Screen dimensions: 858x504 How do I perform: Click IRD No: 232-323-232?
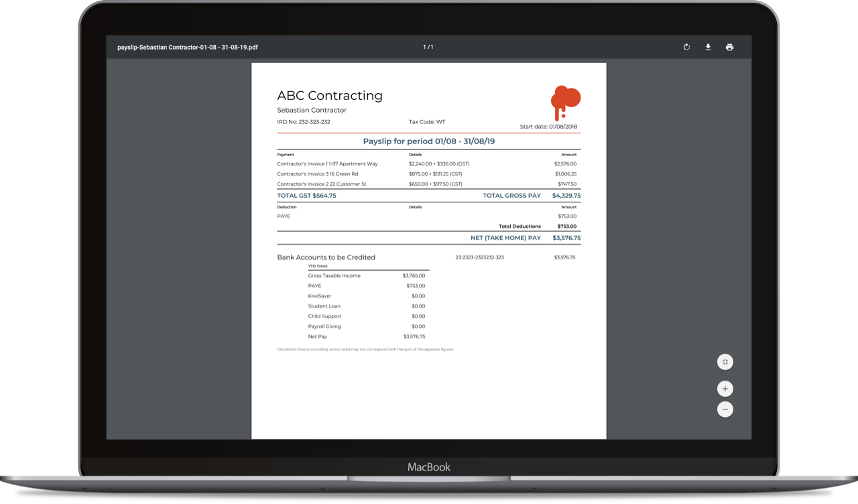(304, 122)
